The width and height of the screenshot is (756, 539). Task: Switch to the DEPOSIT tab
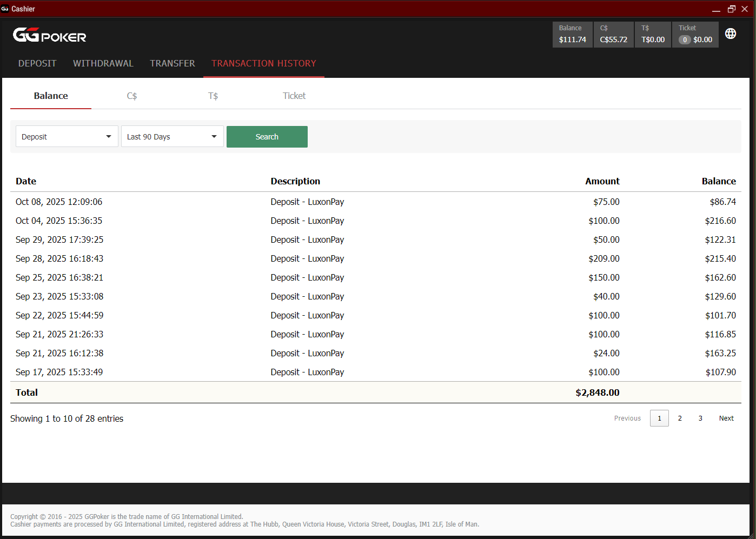point(37,63)
